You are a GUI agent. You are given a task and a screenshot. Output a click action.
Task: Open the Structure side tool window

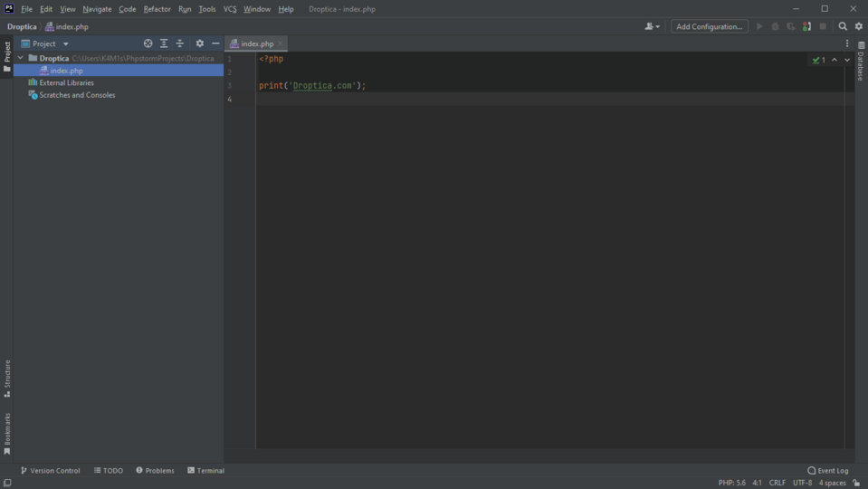(x=6, y=379)
